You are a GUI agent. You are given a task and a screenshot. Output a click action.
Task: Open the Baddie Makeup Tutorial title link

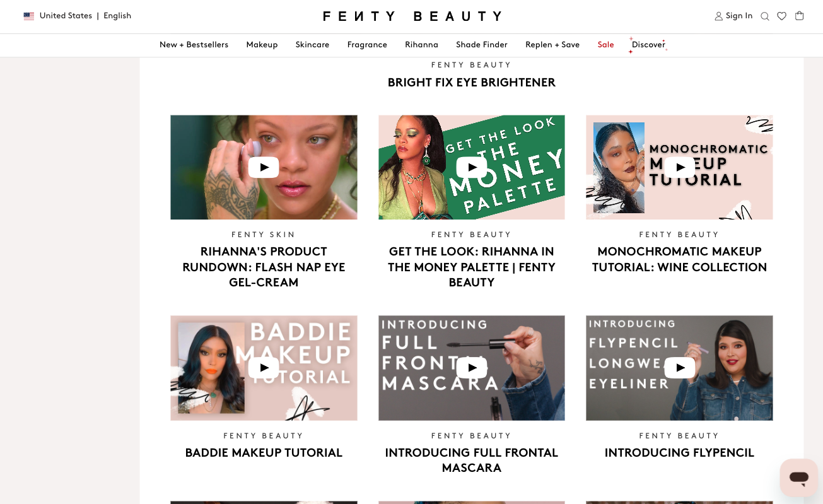tap(264, 453)
